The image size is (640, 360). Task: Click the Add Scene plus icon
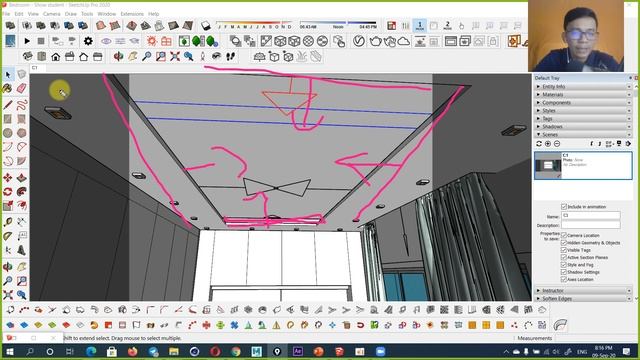[x=548, y=144]
